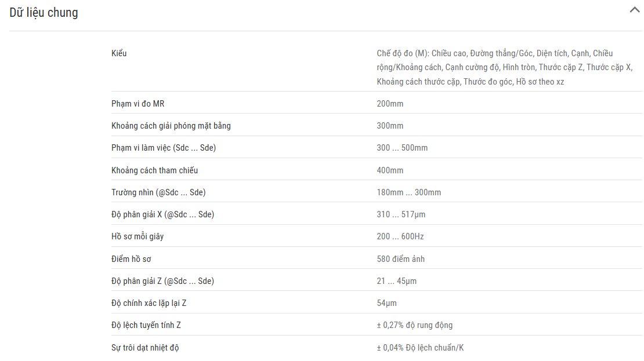Click the ± 0,27% độ rung động value
644x361 pixels.
coord(414,325)
